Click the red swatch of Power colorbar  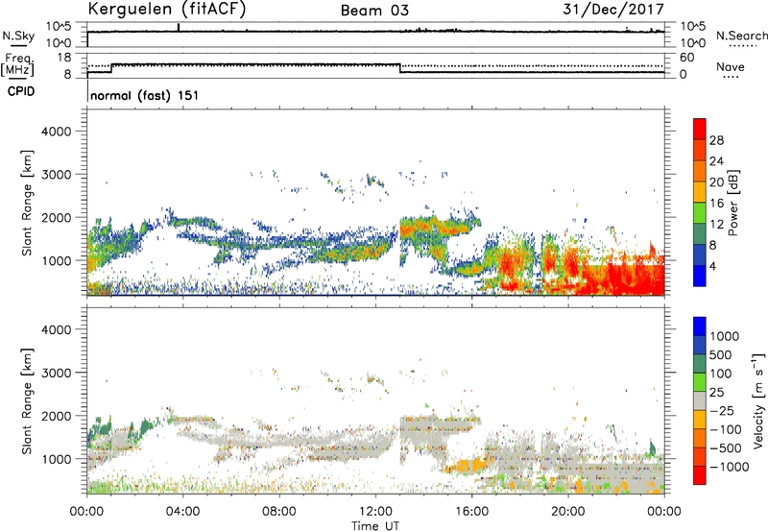point(700,129)
